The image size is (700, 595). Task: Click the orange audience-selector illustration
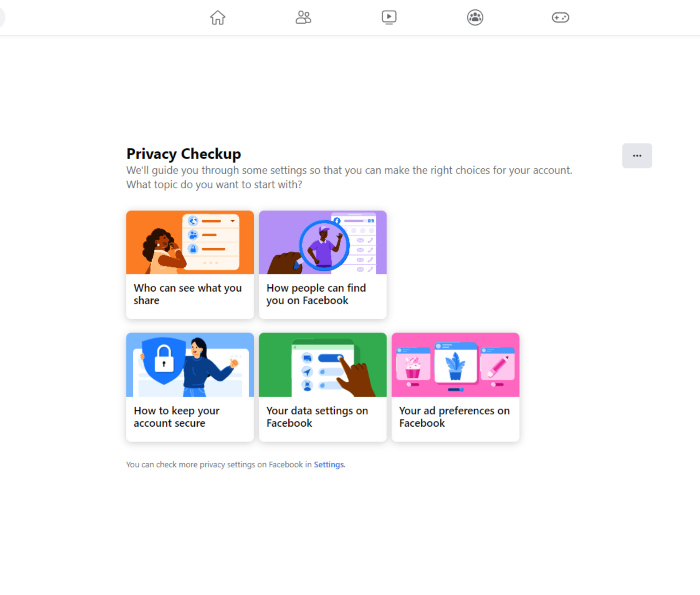(190, 242)
